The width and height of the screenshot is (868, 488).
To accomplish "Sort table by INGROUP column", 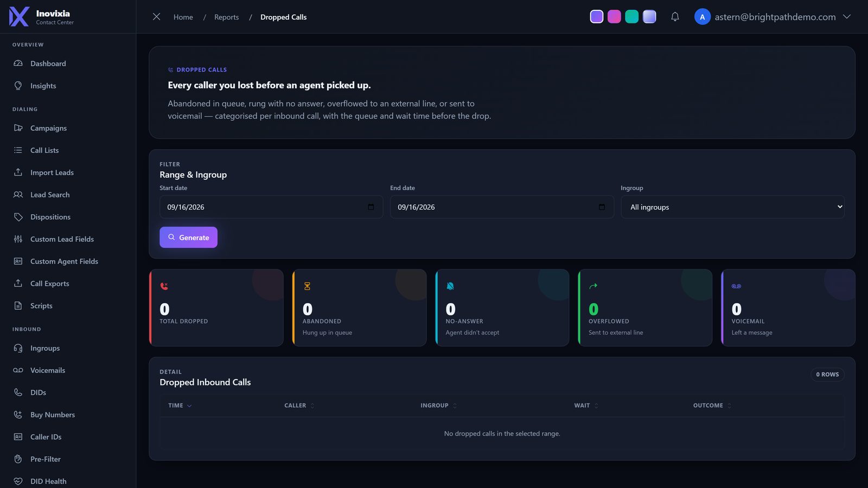I will (439, 406).
